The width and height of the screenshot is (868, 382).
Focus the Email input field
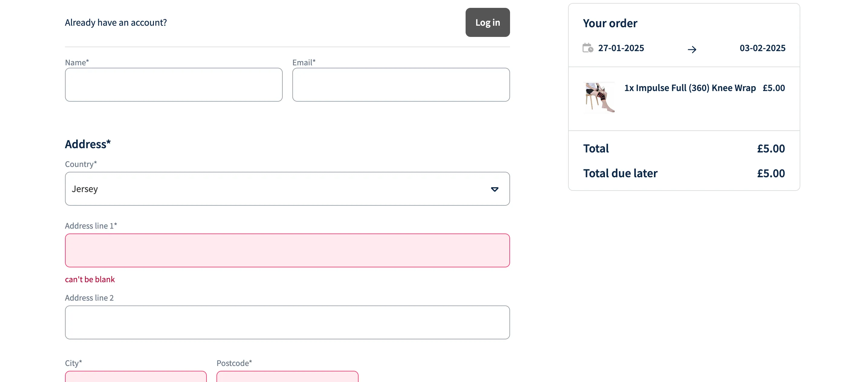click(401, 85)
